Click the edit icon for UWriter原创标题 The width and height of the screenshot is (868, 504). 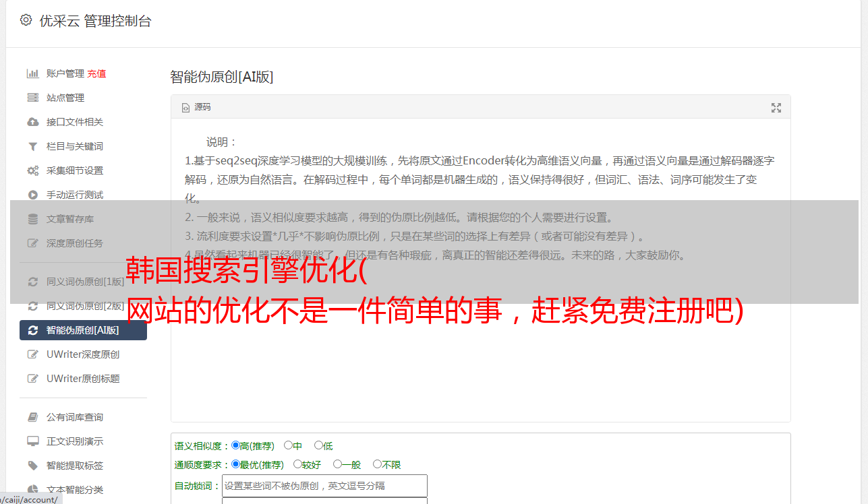coord(32,379)
